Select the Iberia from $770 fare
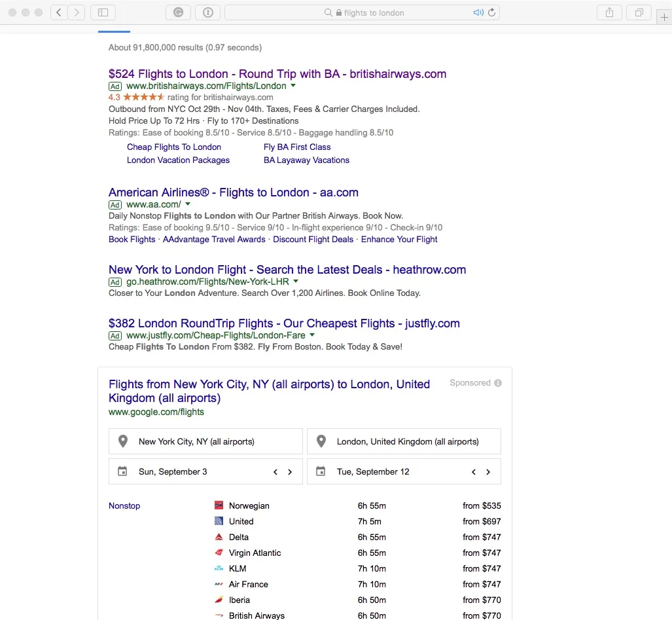This screenshot has height=620, width=672. (x=482, y=600)
